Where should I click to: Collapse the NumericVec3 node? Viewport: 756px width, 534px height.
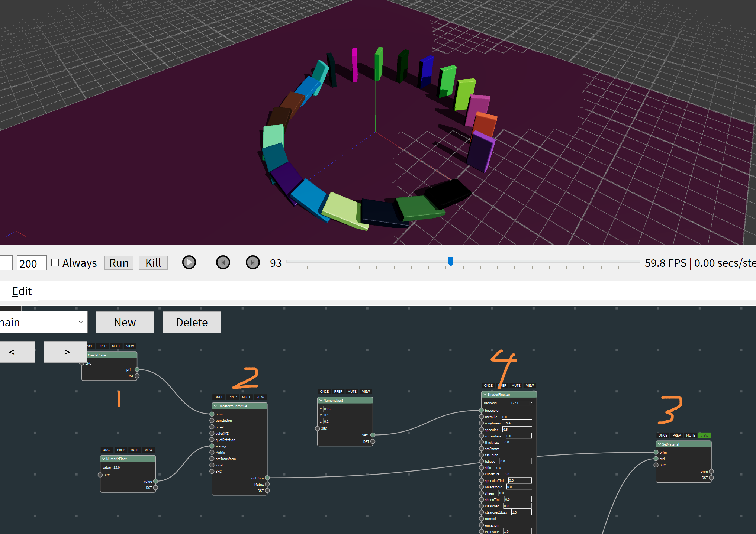coord(321,400)
